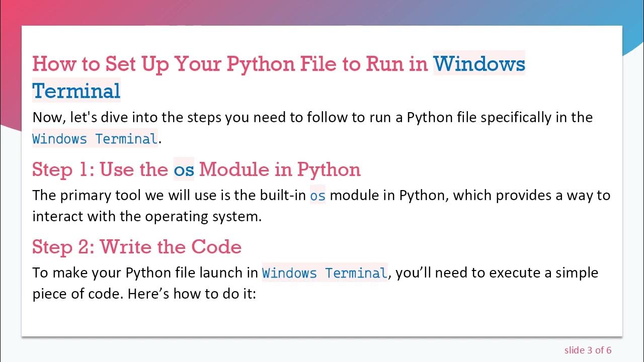Click "which provides a way to" phrase
The image size is (644, 362).
531,195
